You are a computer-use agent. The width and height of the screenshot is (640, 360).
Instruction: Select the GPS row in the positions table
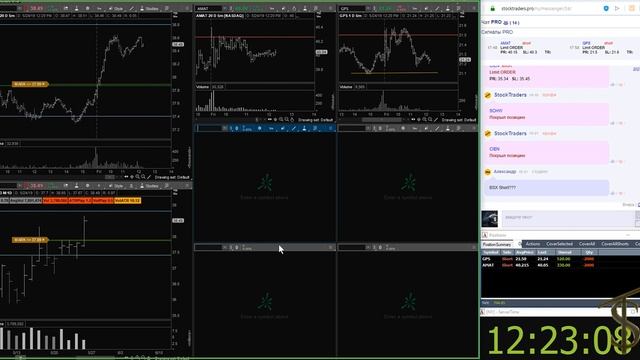coord(539,259)
